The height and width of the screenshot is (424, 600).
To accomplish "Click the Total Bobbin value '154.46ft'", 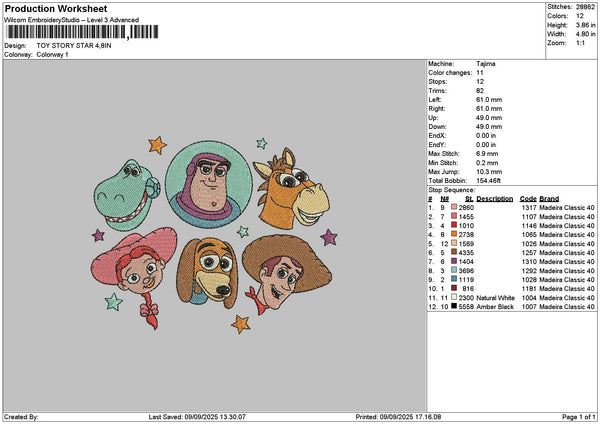I will click(488, 181).
